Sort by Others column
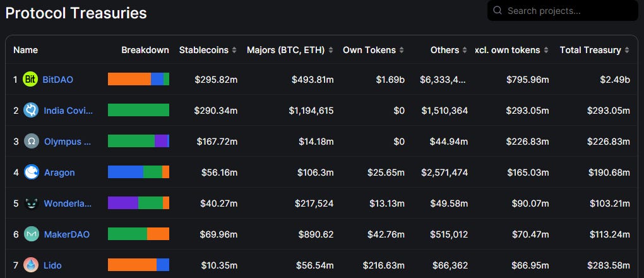This screenshot has height=278, width=644. [449, 50]
